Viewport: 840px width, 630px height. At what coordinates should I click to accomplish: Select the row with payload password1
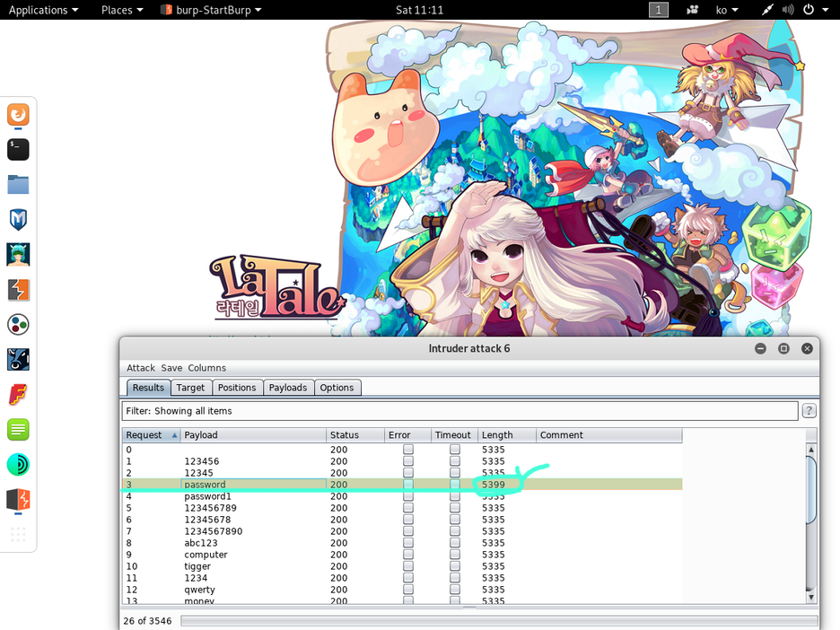coord(402,496)
